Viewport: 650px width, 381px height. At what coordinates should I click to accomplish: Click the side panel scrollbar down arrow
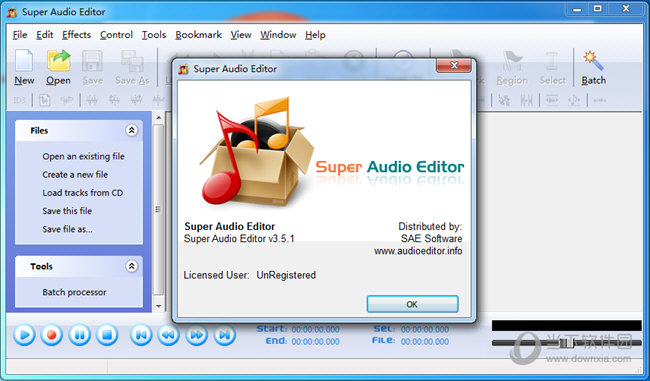tap(159, 306)
